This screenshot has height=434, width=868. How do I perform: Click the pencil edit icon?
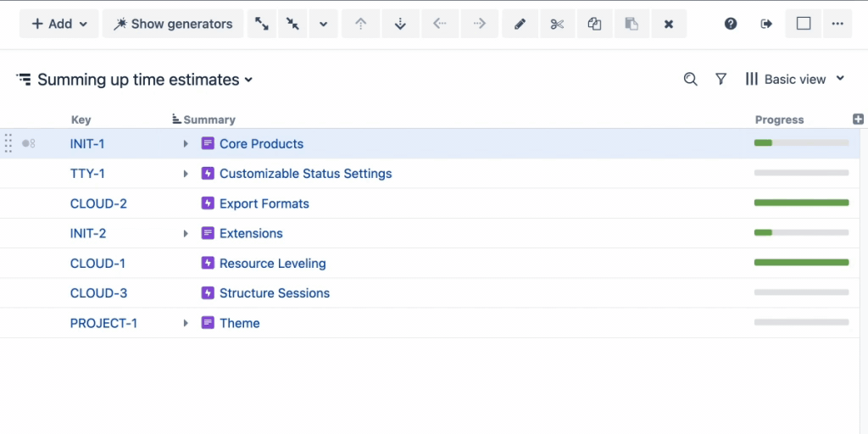(520, 24)
